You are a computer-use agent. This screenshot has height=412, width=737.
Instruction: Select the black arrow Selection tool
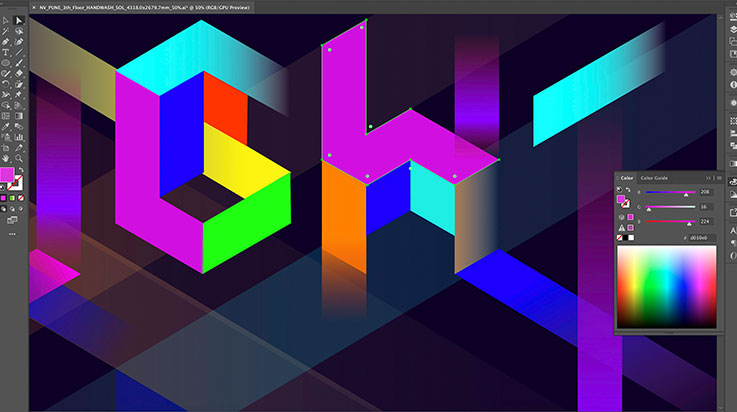coord(6,21)
